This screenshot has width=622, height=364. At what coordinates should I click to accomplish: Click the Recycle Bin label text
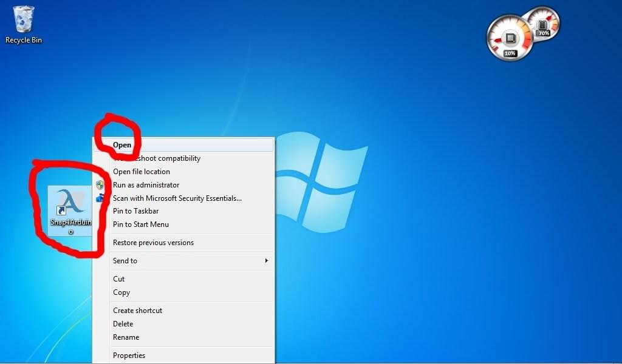click(24, 40)
